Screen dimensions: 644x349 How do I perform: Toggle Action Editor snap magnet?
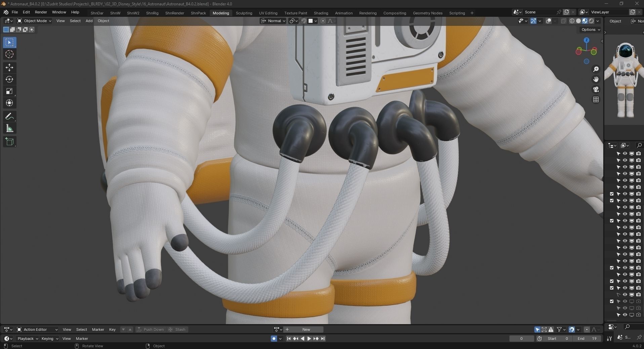[x=572, y=330]
